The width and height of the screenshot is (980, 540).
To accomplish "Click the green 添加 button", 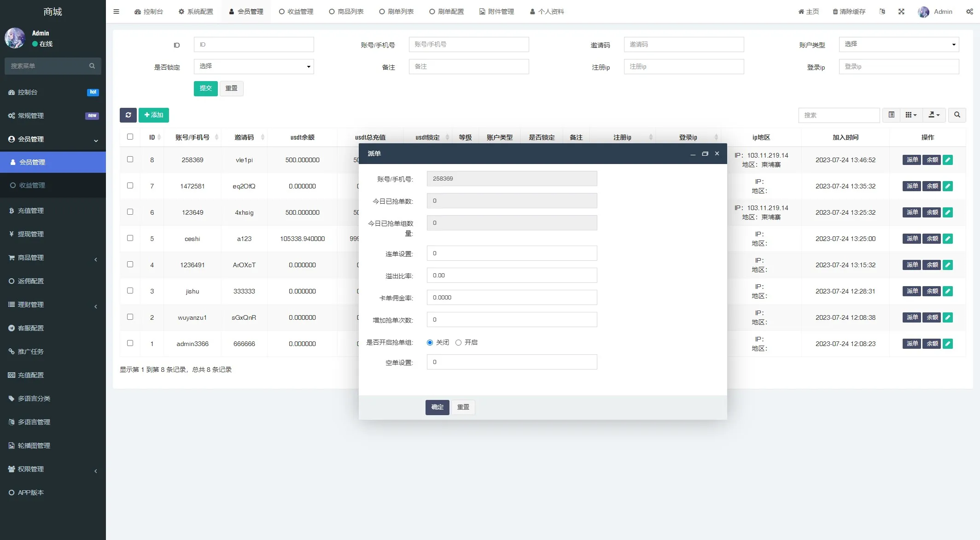I will point(154,115).
